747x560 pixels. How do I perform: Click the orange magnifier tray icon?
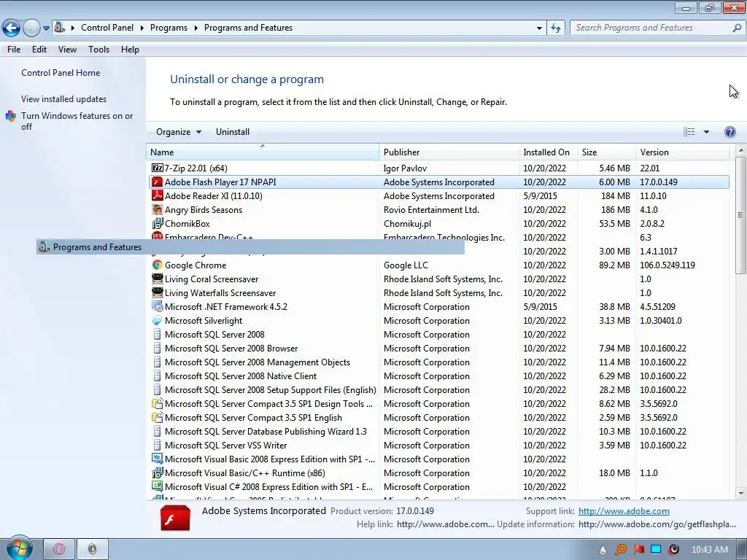click(x=621, y=550)
